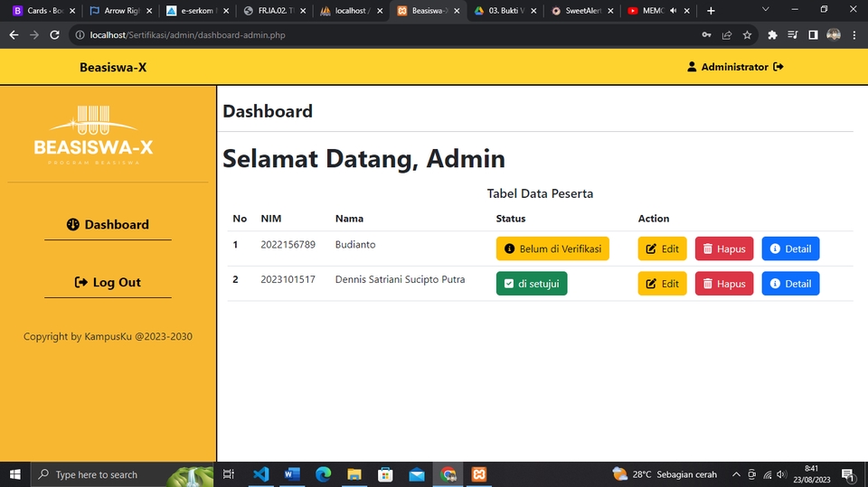868x487 pixels.
Task: Click the Tabel Data Peserta caption
Action: [540, 193]
